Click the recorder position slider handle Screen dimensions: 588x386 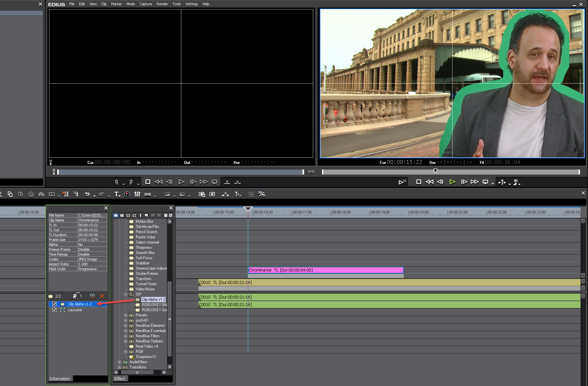click(x=435, y=171)
